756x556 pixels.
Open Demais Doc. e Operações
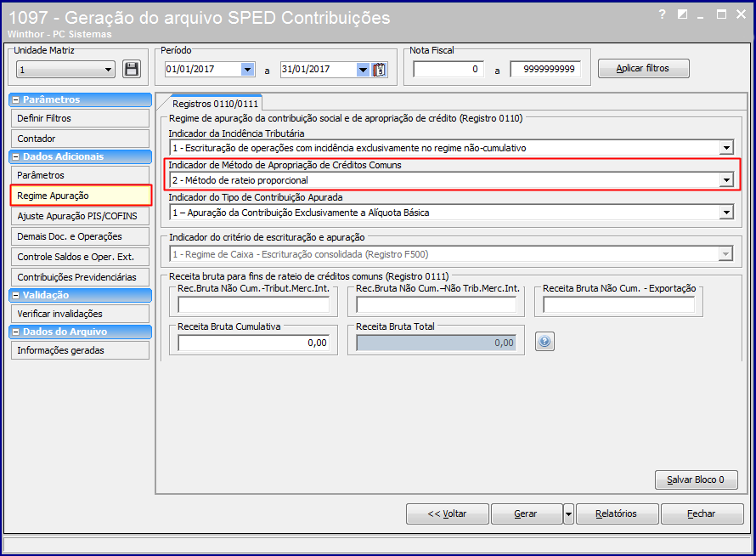click(x=80, y=236)
